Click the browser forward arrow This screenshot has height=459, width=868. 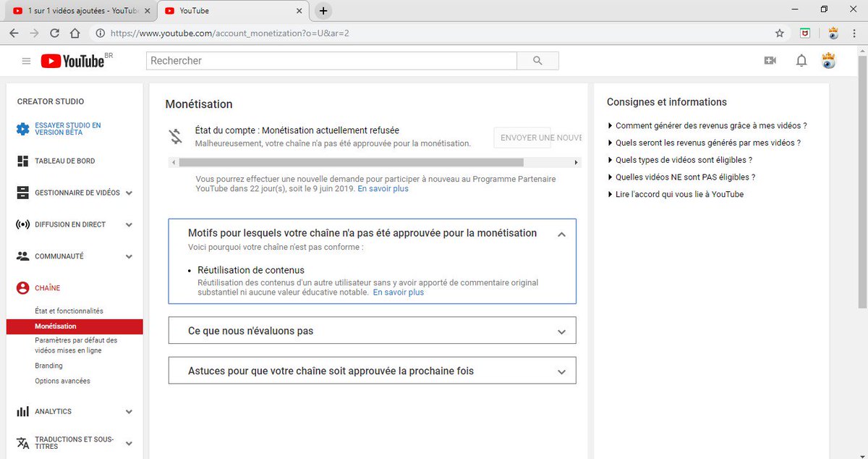(x=34, y=33)
